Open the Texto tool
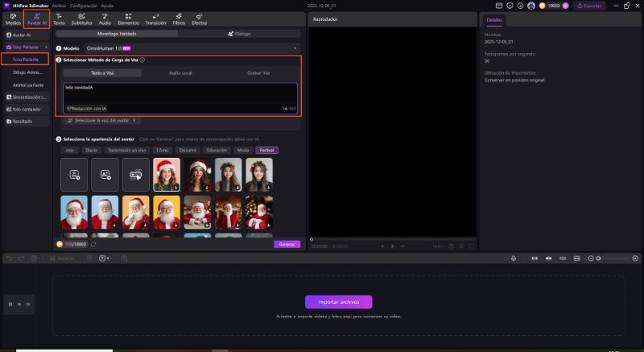This screenshot has height=352, width=644. coord(59,19)
